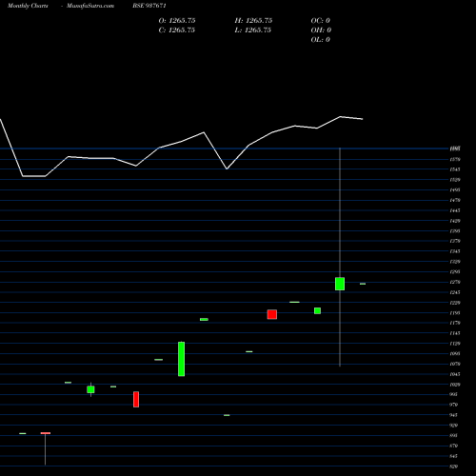Click the white trend line above the candles
The width and height of the screenshot is (476, 476).
point(181,142)
